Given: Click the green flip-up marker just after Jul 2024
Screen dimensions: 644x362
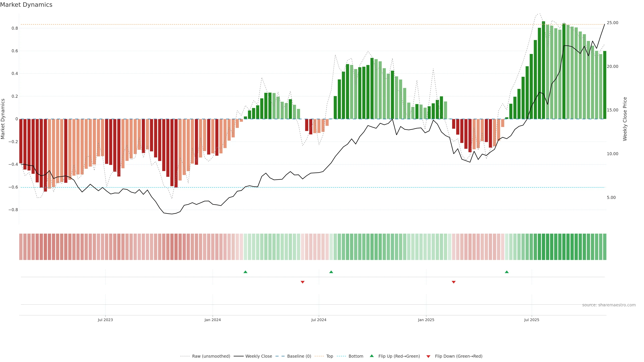Looking at the screenshot, I should (331, 272).
